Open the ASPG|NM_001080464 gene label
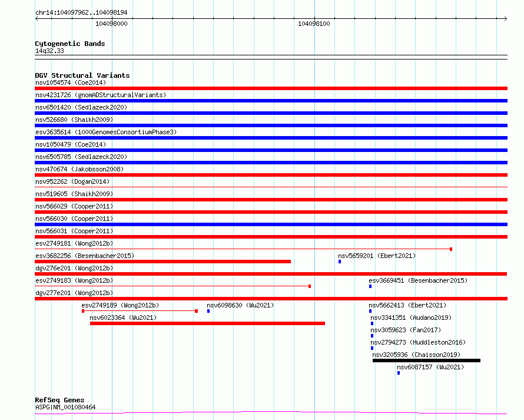Viewport: 524px width, 420px height. tap(65, 407)
